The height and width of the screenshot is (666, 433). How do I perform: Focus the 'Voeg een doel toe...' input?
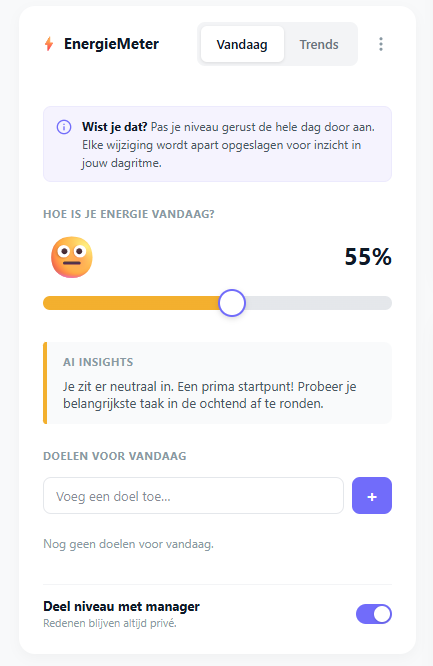193,496
